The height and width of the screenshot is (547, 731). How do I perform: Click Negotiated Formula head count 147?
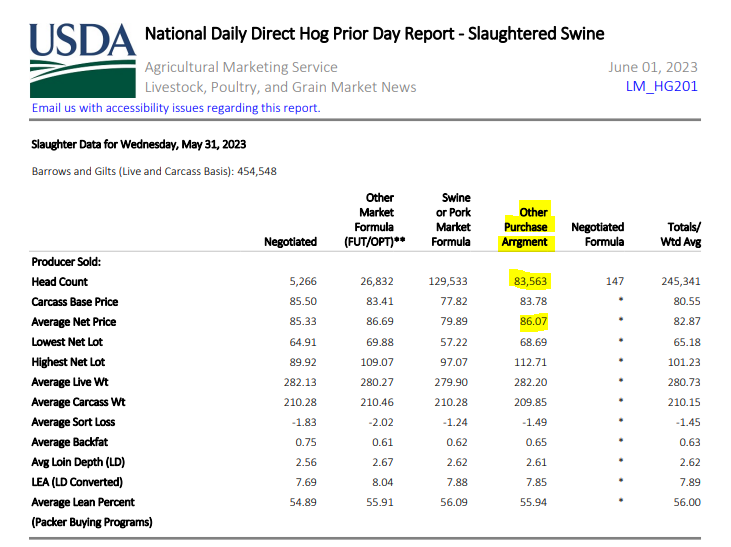pyautogui.click(x=615, y=281)
